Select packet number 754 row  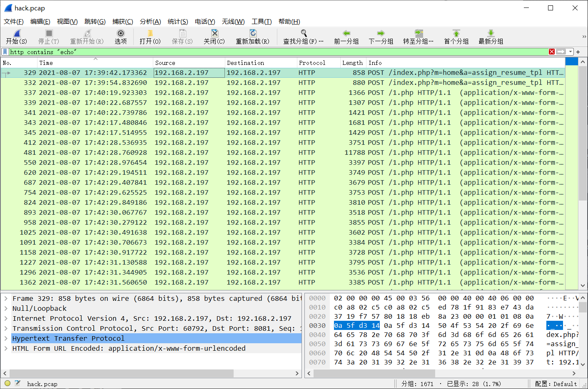(283, 193)
